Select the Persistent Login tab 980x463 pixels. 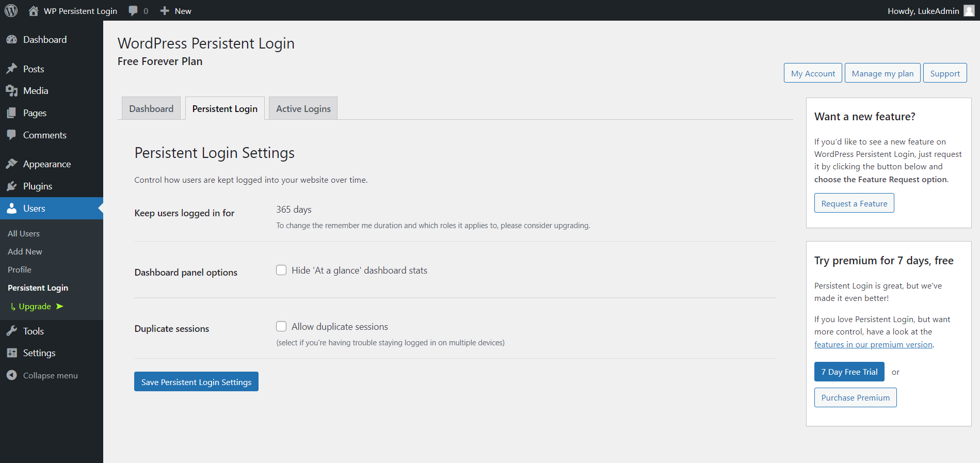pyautogui.click(x=225, y=108)
